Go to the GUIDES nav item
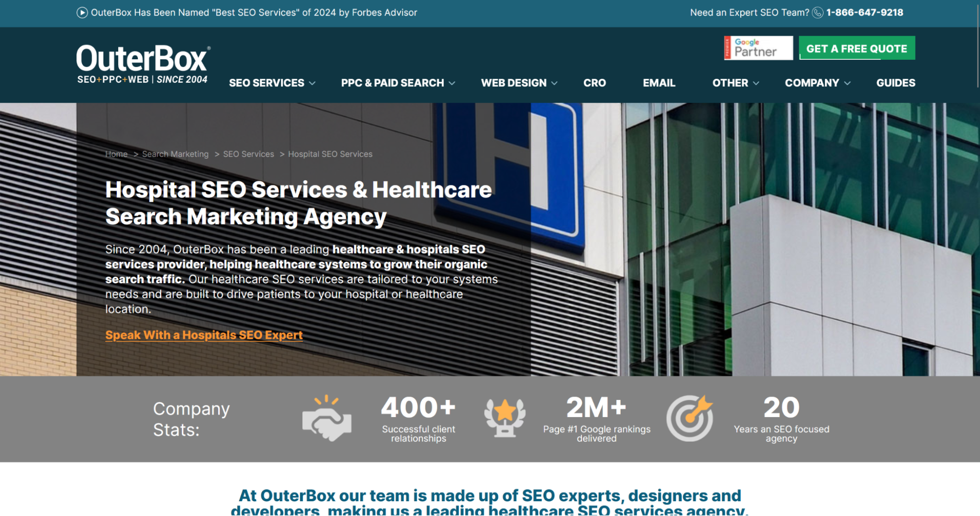Viewport: 980px width, 516px height. (896, 83)
